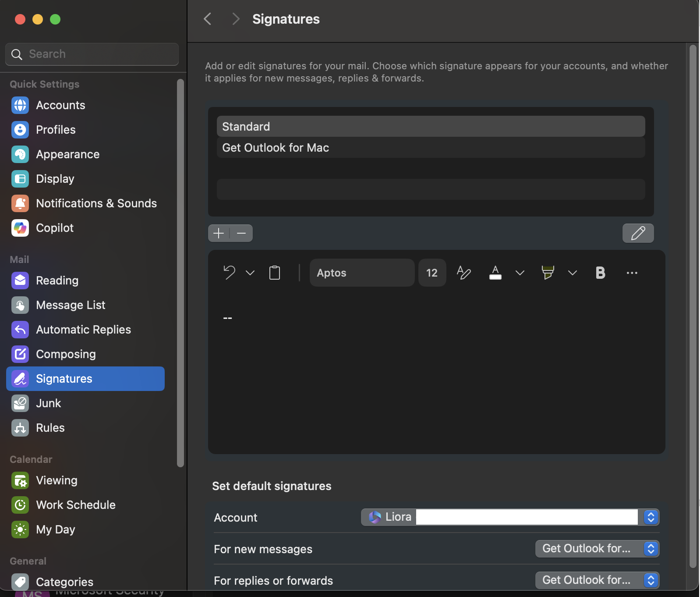This screenshot has width=700, height=597.
Task: Expand the undo options dropdown arrow
Action: [x=250, y=273]
